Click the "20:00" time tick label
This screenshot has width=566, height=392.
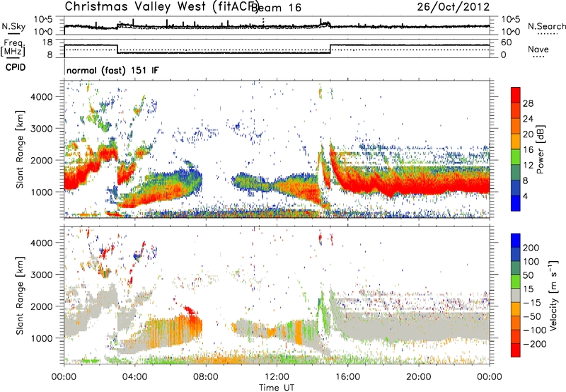point(419,377)
